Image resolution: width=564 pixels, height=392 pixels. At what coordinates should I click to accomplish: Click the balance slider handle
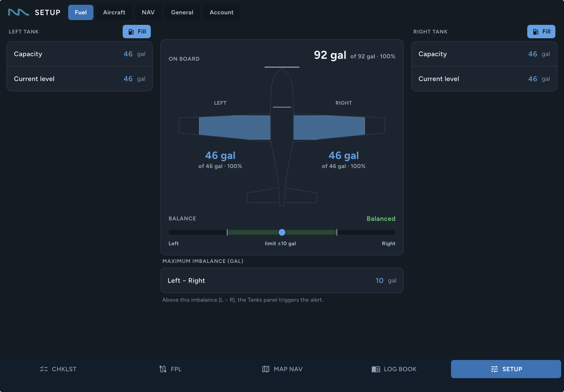coord(282,232)
